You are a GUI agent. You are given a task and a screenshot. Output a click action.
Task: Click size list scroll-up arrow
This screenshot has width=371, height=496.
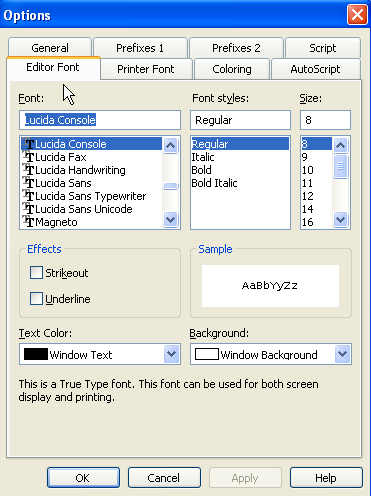coord(341,145)
